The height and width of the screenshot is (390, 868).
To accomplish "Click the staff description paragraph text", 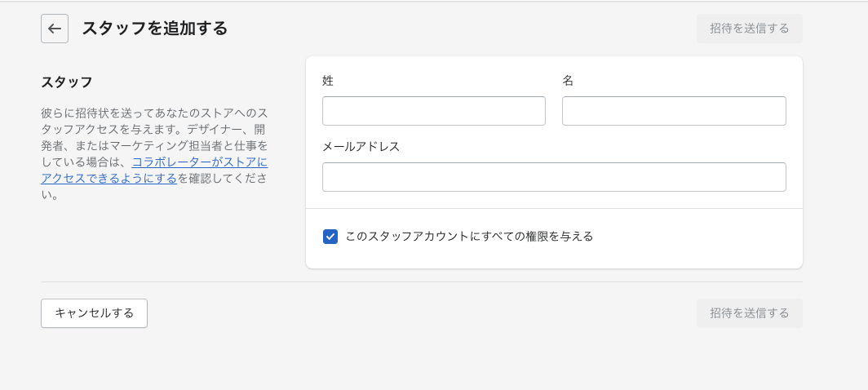I will click(x=154, y=154).
